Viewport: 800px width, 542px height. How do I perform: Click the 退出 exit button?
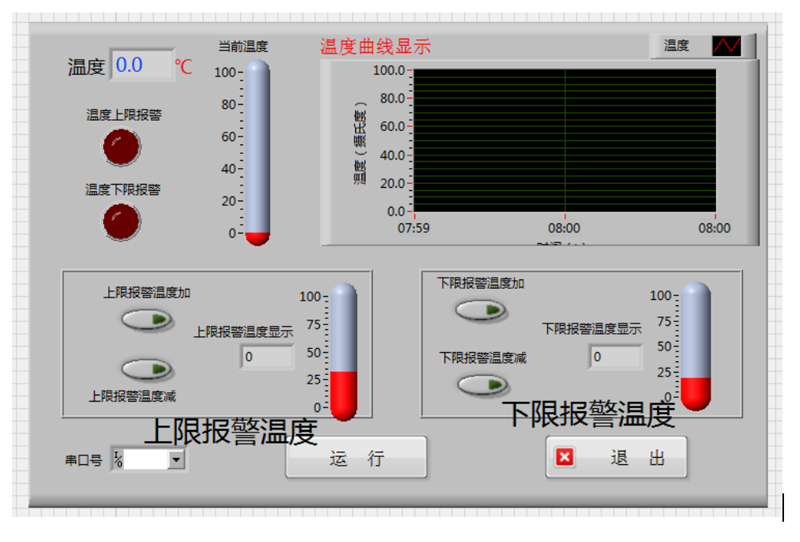[x=616, y=457]
